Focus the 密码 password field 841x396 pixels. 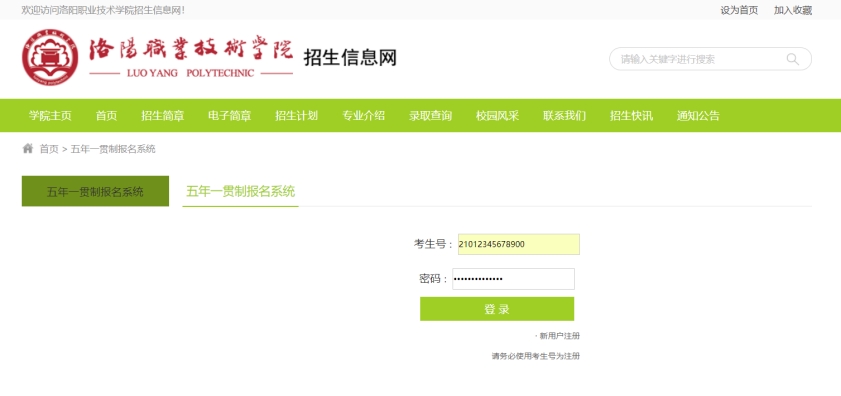(x=513, y=279)
